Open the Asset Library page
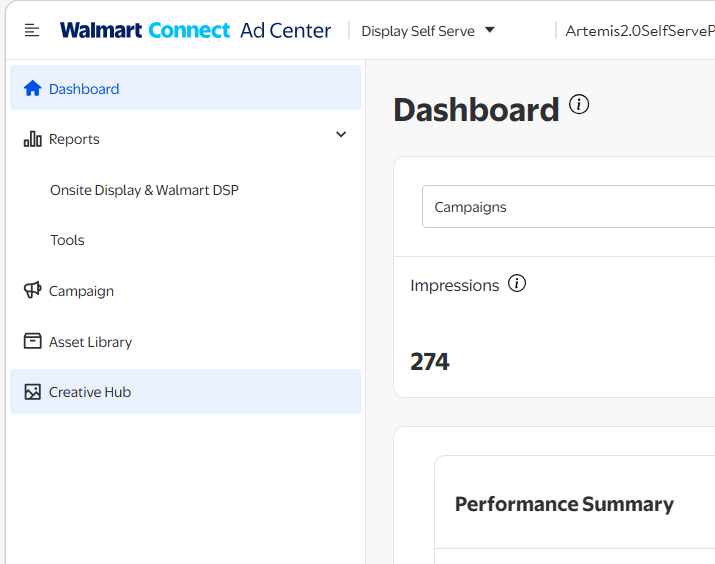This screenshot has width=715, height=564. coord(185,341)
